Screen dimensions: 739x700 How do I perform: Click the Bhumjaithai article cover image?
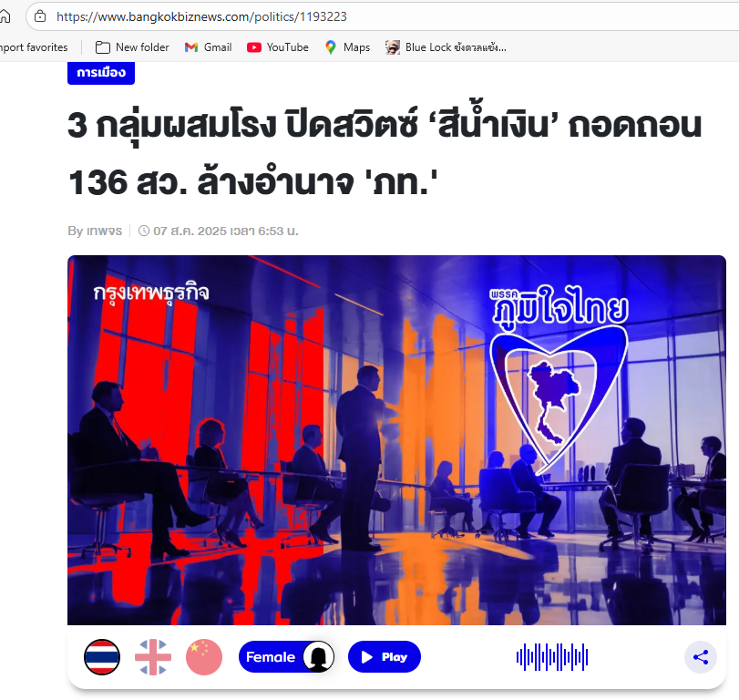point(396,440)
